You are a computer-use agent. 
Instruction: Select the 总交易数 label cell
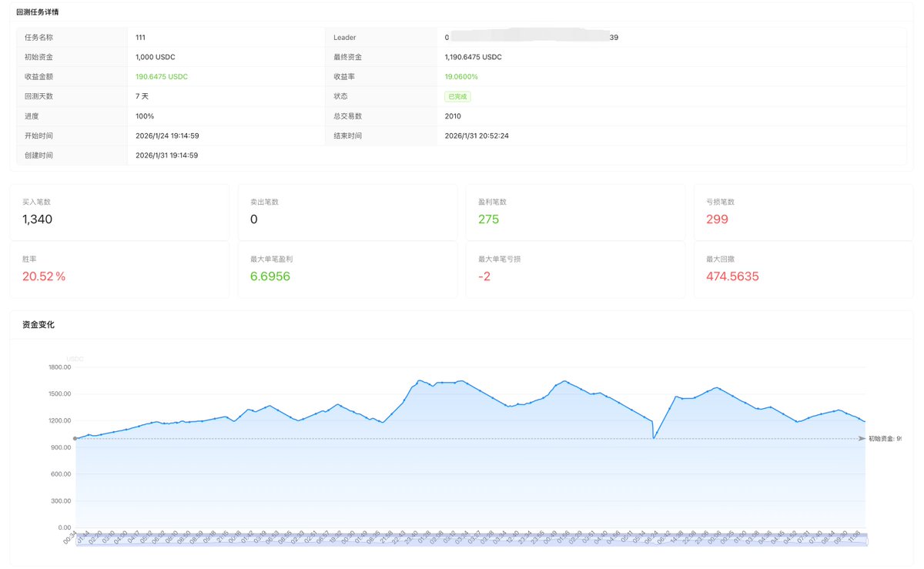click(380, 115)
